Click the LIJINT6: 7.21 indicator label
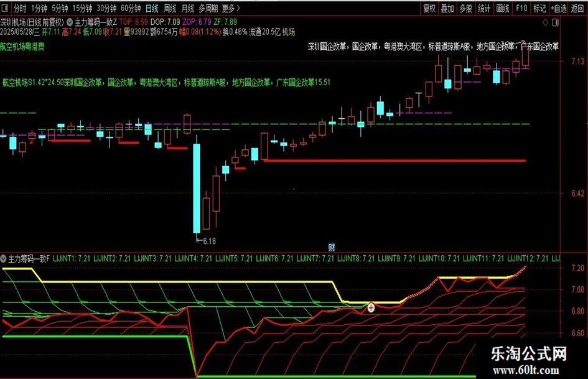Viewport: 588px width, 379px height. [275, 258]
